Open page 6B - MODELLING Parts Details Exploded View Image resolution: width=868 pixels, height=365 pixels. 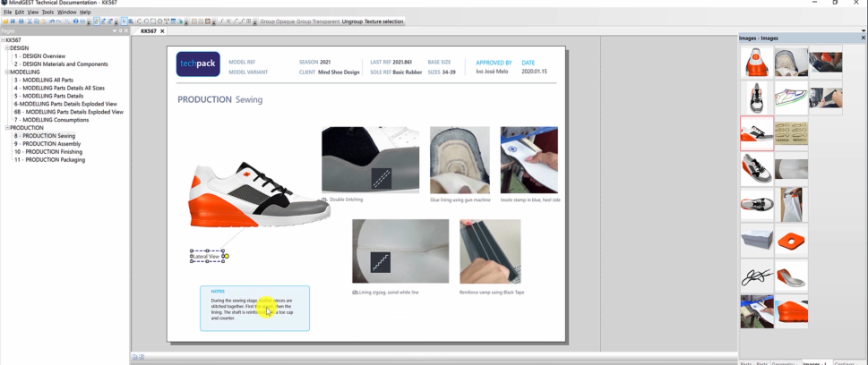pos(69,112)
